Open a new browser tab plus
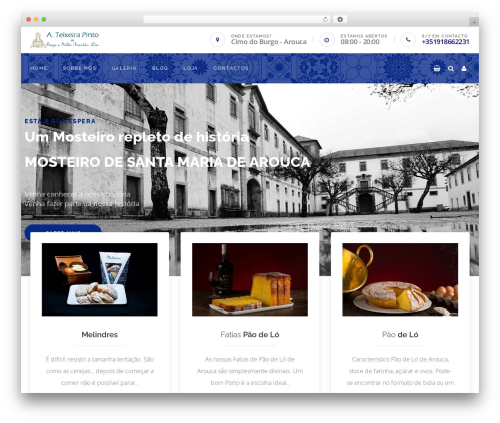Image resolution: width=500 pixels, height=423 pixels. click(x=474, y=22)
